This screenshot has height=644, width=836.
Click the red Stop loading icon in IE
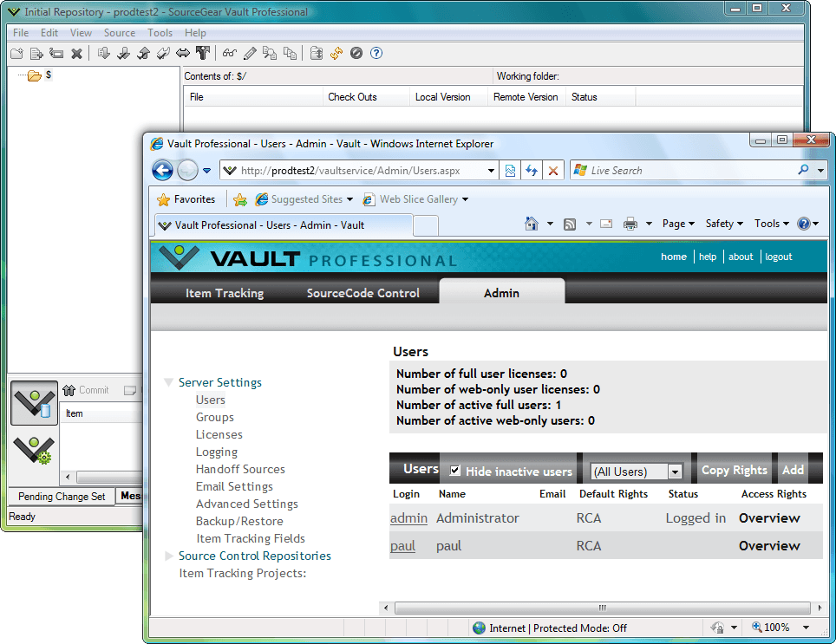[x=553, y=171]
